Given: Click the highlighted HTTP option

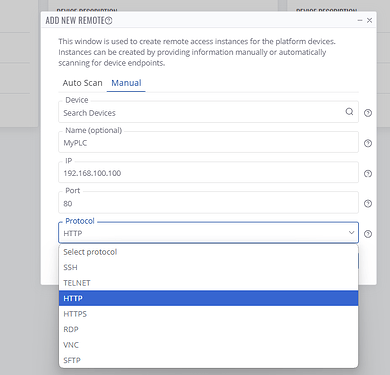Looking at the screenshot, I should [x=209, y=298].
